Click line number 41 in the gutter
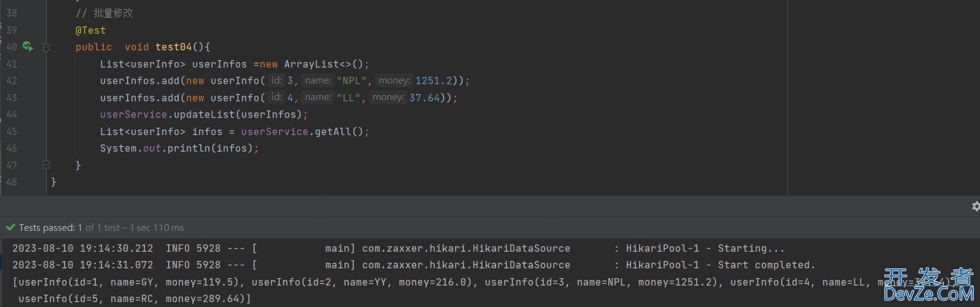 point(12,64)
